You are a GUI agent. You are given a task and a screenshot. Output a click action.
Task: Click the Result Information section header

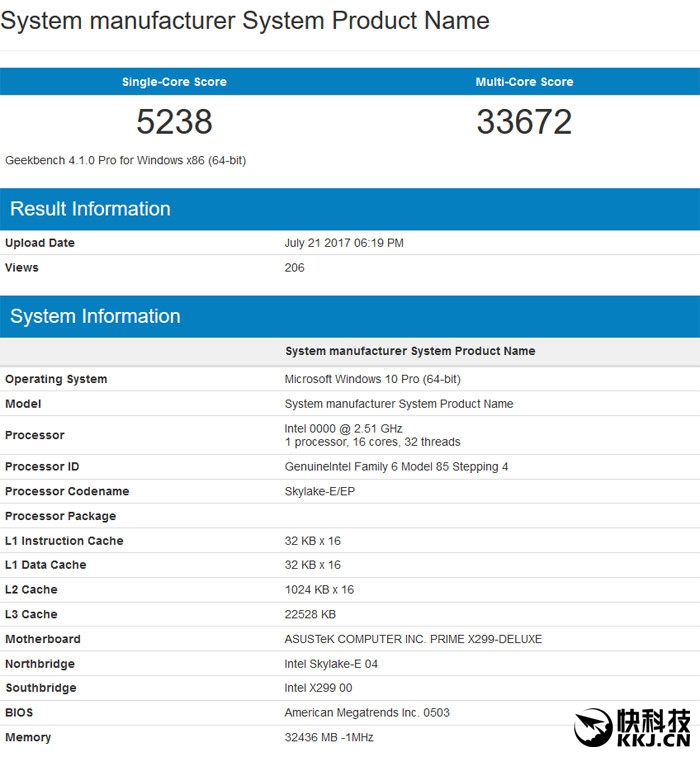click(x=90, y=209)
